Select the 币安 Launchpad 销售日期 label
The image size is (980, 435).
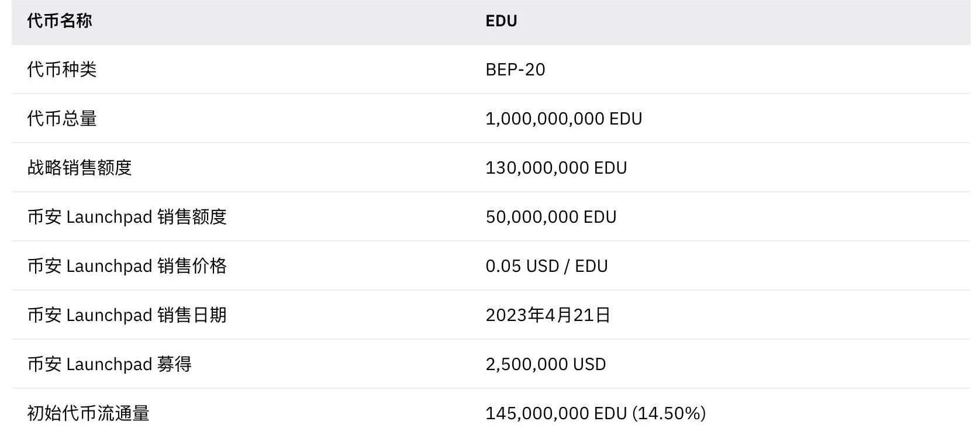(127, 315)
